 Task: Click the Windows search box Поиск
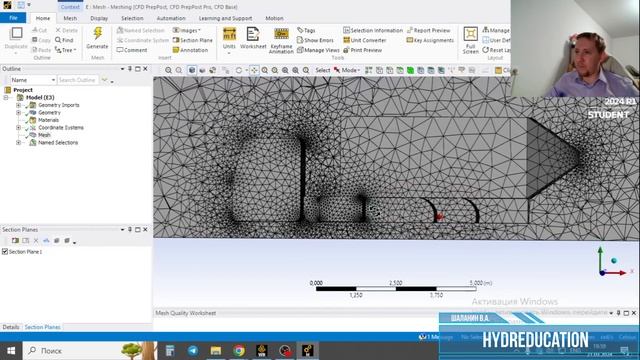pyautogui.click(x=90, y=350)
